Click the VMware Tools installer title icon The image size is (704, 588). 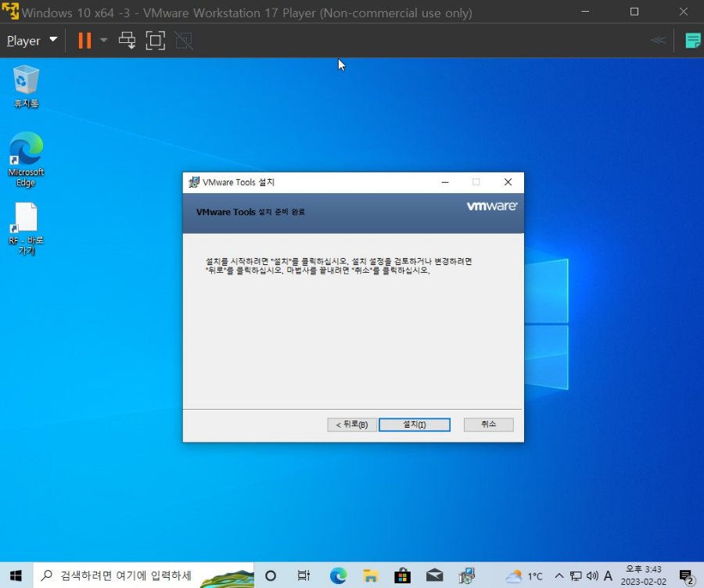pyautogui.click(x=193, y=181)
